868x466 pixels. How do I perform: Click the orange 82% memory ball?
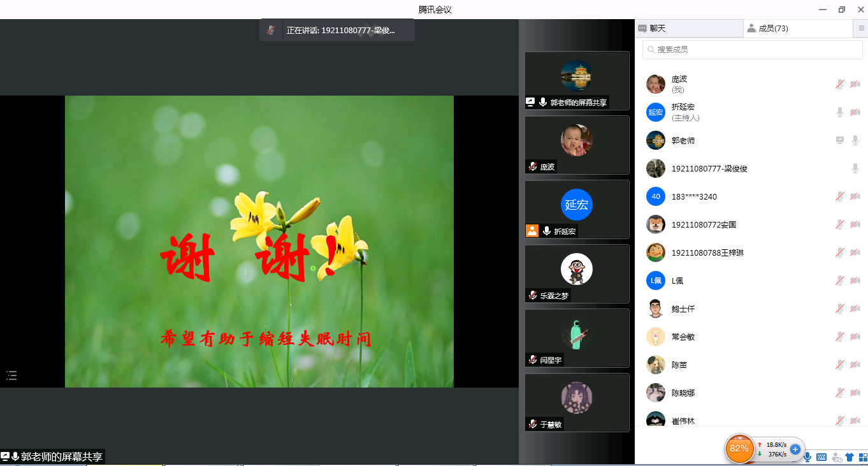tap(739, 449)
